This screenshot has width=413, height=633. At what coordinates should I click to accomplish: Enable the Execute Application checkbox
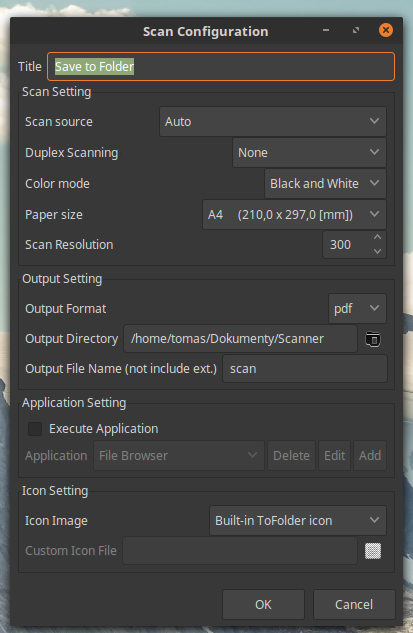(x=35, y=429)
